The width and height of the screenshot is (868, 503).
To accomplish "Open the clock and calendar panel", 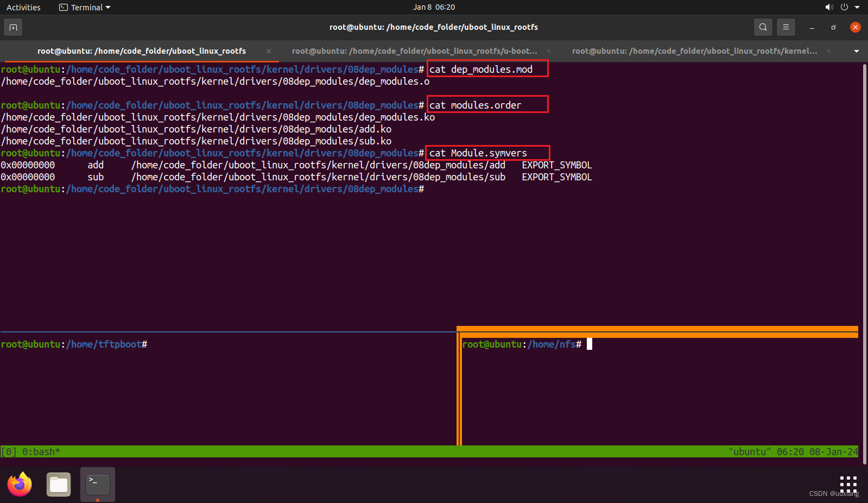I will pyautogui.click(x=434, y=7).
